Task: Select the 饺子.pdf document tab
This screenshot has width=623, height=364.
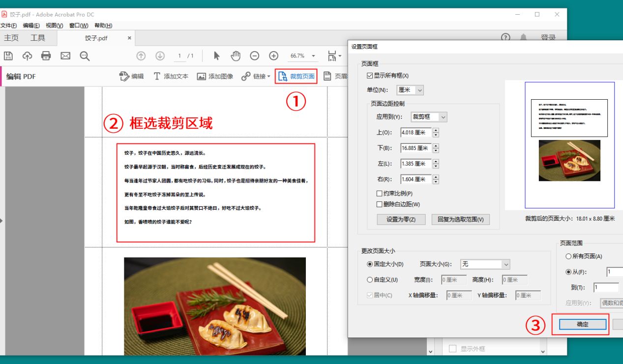Action: point(96,38)
